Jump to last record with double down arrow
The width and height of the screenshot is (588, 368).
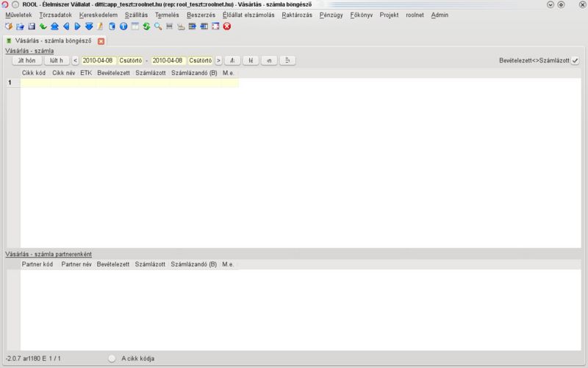point(89,26)
